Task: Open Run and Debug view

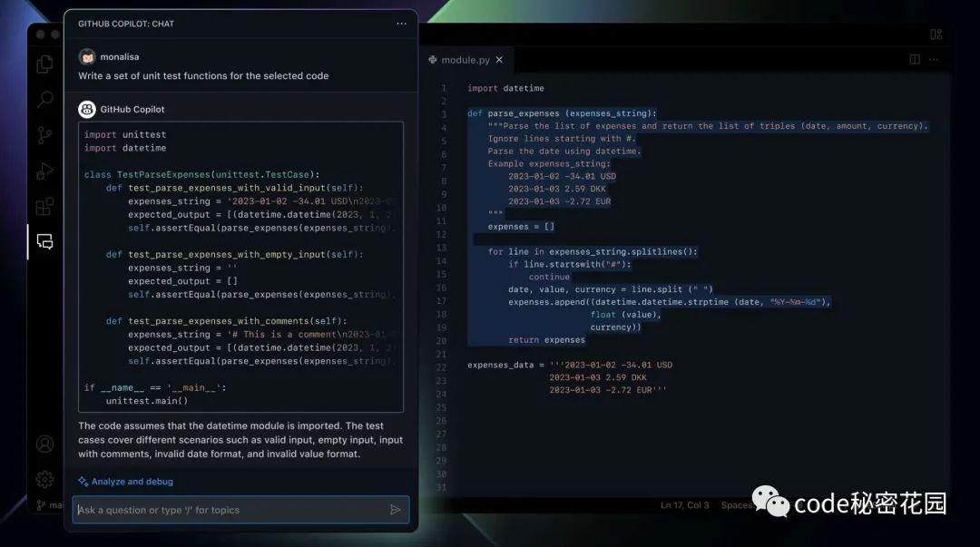Action: [45, 171]
